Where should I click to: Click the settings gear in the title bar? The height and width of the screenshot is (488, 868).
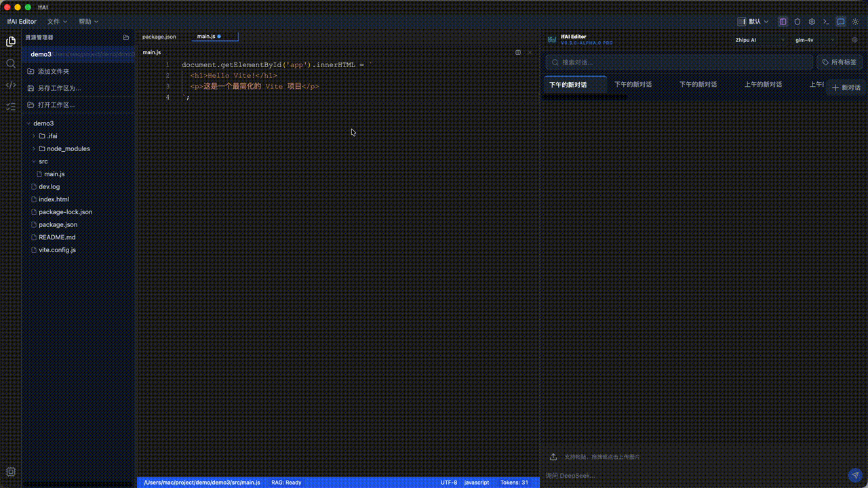click(x=812, y=21)
